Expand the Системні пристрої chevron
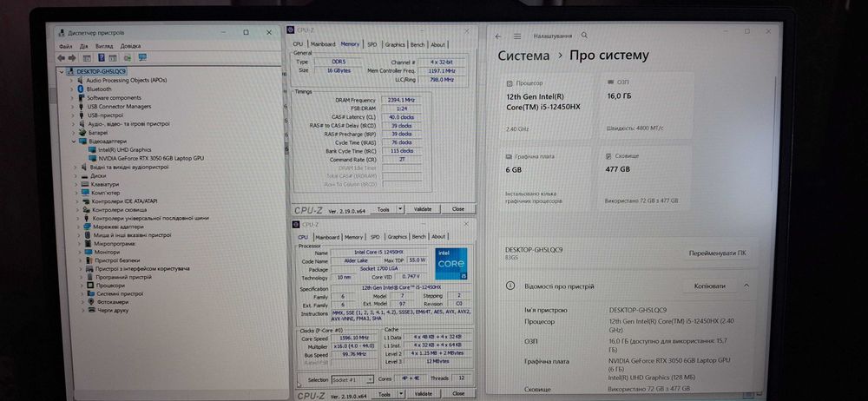The width and height of the screenshot is (868, 401). [x=82, y=293]
